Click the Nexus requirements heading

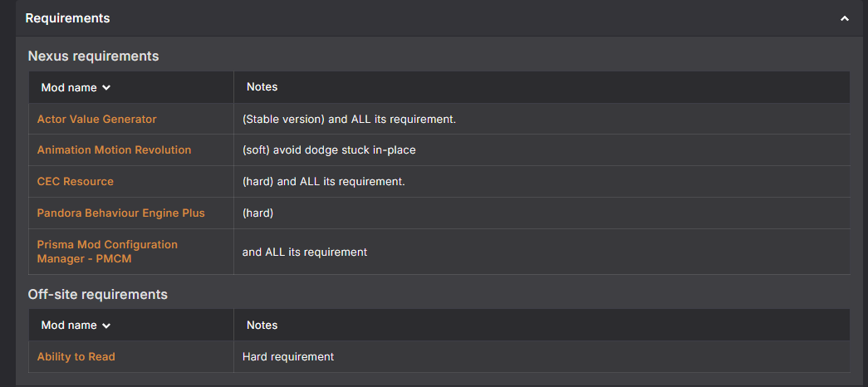pyautogui.click(x=93, y=56)
